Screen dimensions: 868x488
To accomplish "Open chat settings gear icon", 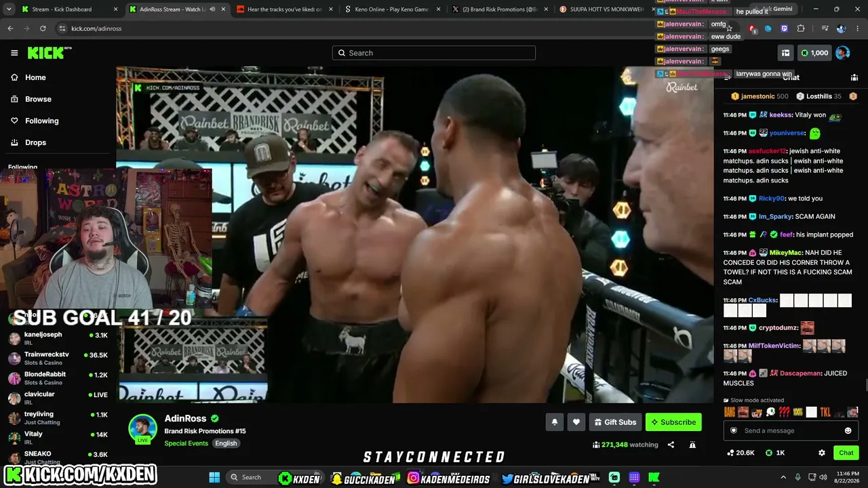I will 822,453.
